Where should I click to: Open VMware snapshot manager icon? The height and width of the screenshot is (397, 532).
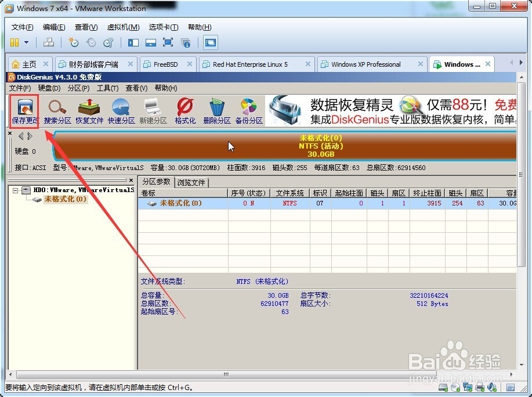point(108,42)
